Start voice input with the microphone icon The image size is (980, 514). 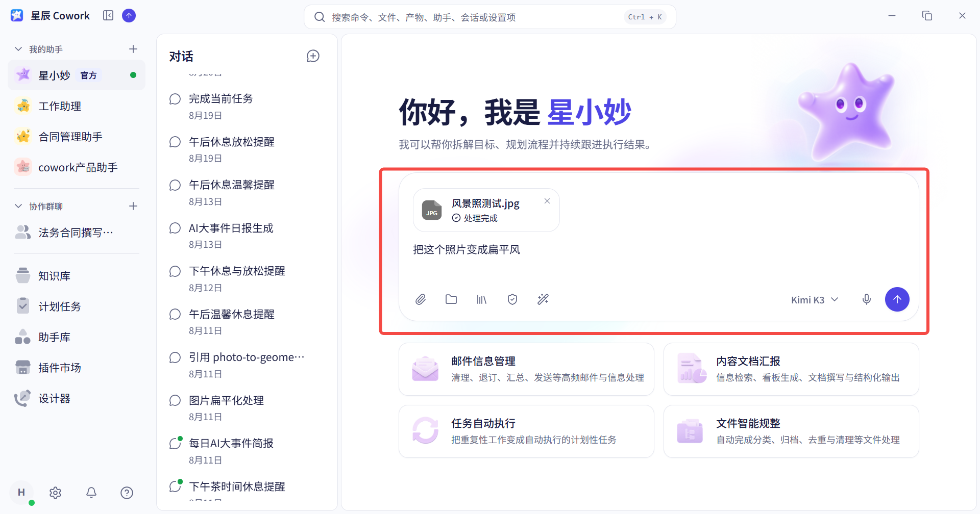tap(867, 299)
